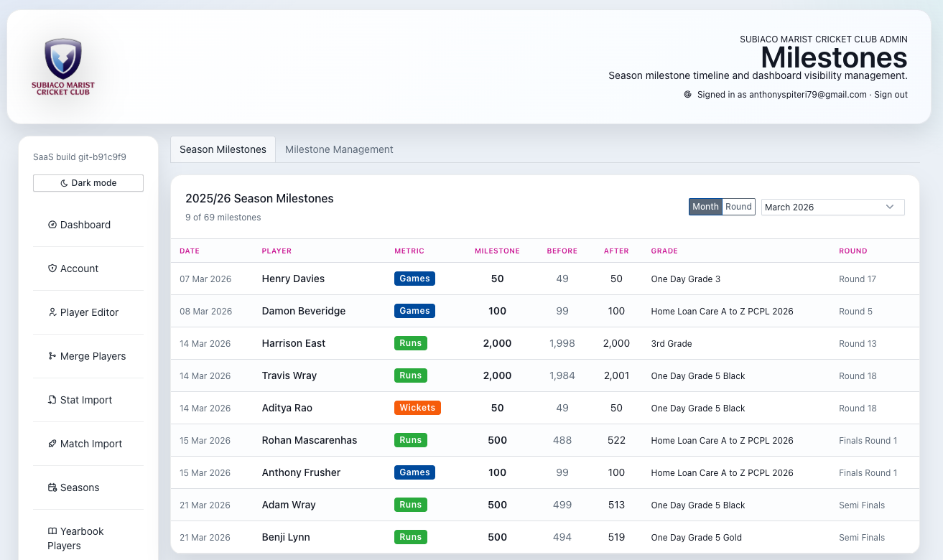Screen dimensions: 943x560
Task: Click player name Damon Beveridge
Action: coord(304,311)
